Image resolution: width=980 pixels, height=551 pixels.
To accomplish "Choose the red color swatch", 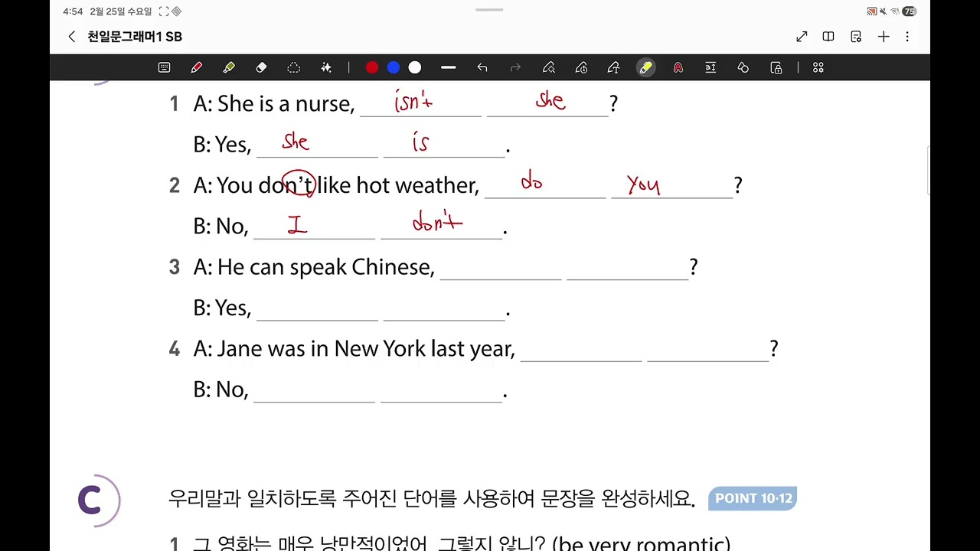I will pyautogui.click(x=372, y=68).
